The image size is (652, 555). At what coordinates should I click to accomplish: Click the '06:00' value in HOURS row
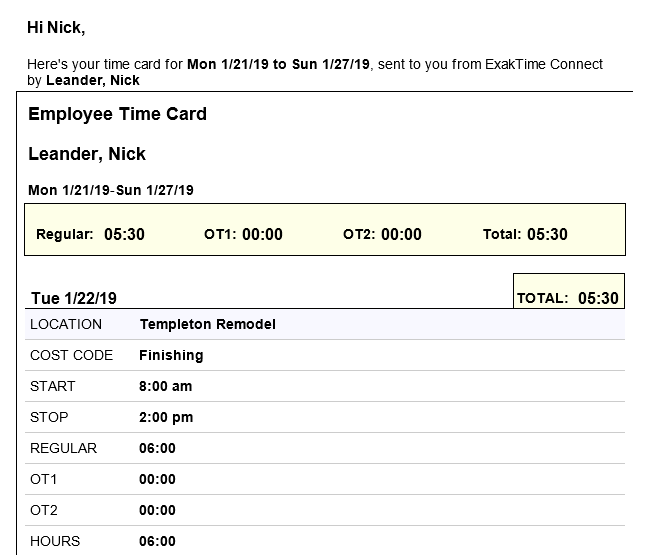(x=157, y=541)
